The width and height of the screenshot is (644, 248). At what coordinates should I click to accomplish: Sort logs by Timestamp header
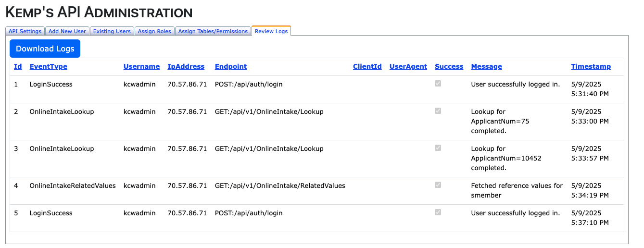[591, 67]
